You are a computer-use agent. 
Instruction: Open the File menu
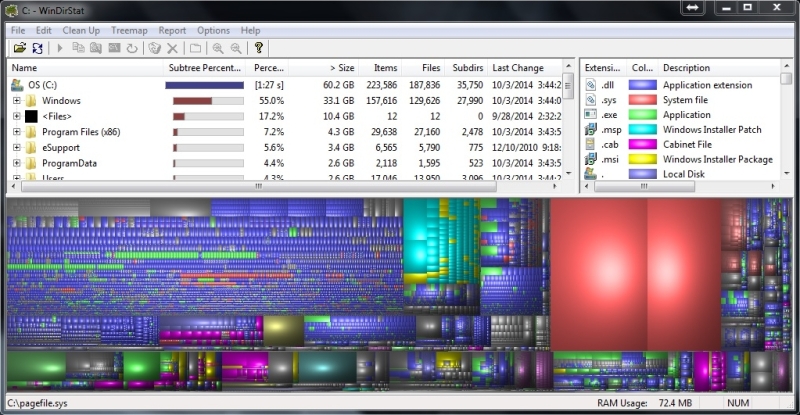coord(18,30)
